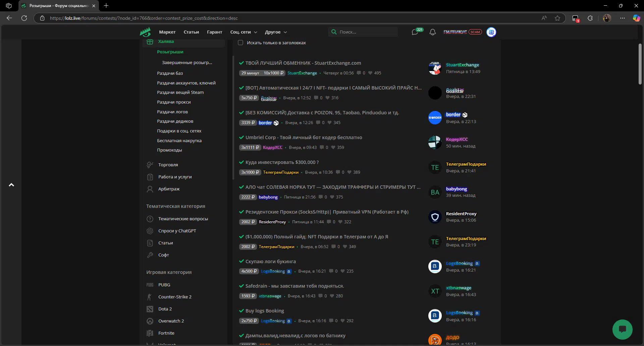Click the page vertical scrollbar thumb

tap(640, 64)
